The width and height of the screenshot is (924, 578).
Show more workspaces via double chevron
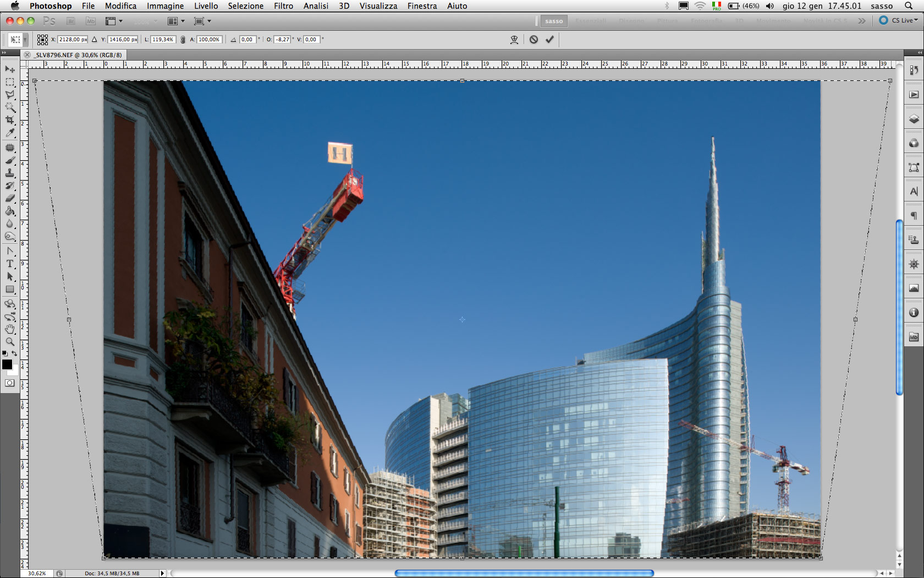862,21
